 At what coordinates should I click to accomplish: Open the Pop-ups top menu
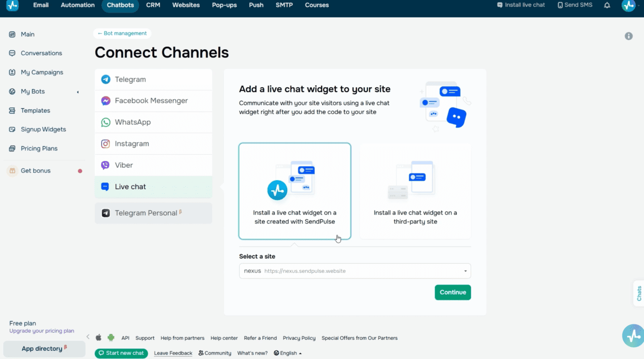tap(225, 5)
